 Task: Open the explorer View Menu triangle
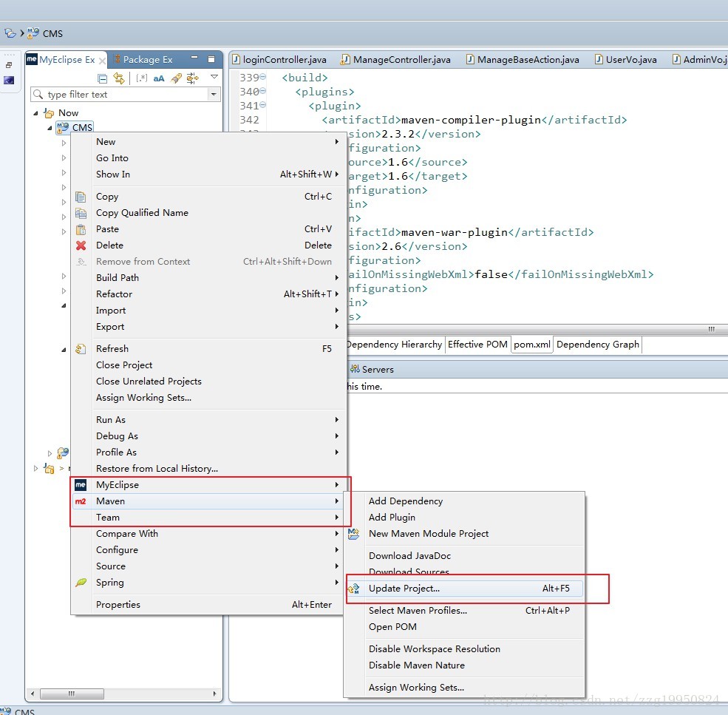[x=214, y=77]
